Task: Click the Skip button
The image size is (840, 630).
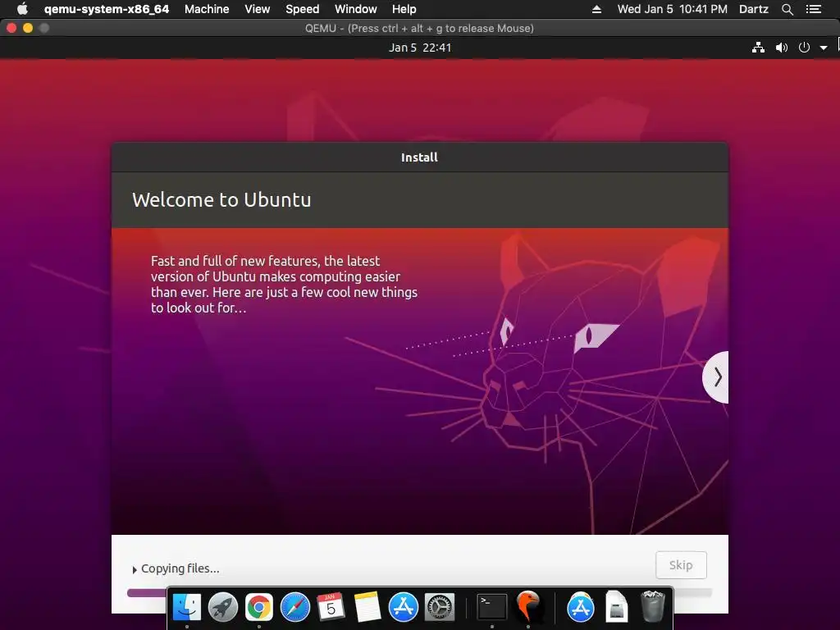Action: pyautogui.click(x=681, y=565)
